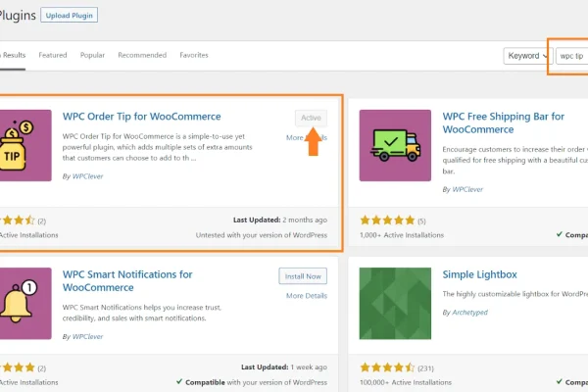The image size is (588, 392).
Task: Go to the Favorites tab
Action: click(194, 55)
